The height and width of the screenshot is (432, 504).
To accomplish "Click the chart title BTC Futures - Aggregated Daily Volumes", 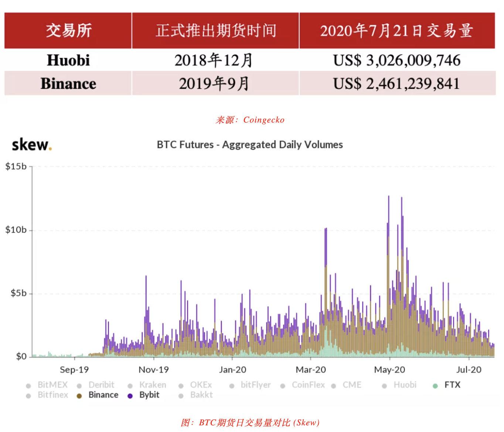I will click(250, 145).
